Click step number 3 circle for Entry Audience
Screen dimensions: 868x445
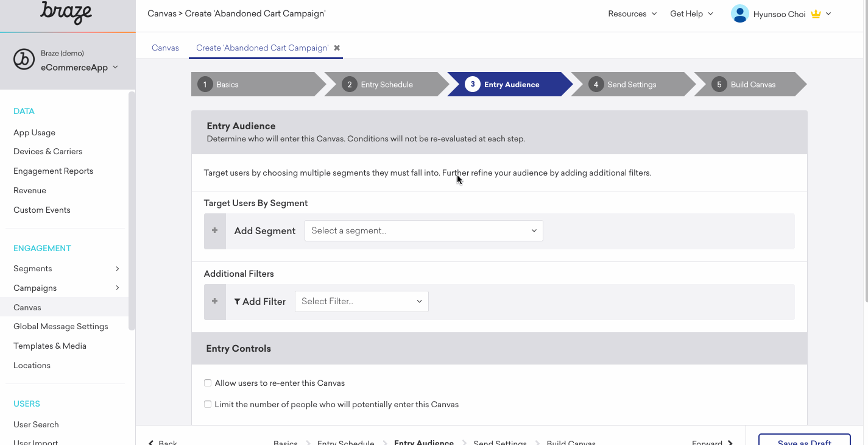[x=473, y=85]
